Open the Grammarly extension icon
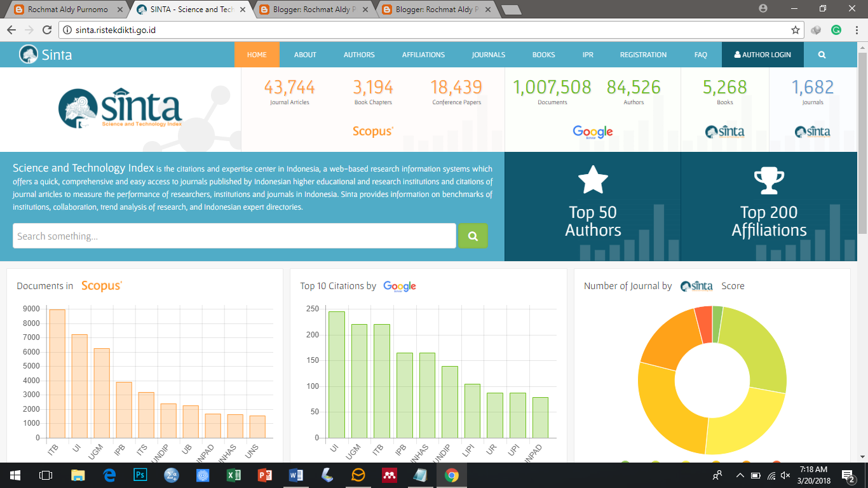The height and width of the screenshot is (488, 868). point(836,30)
